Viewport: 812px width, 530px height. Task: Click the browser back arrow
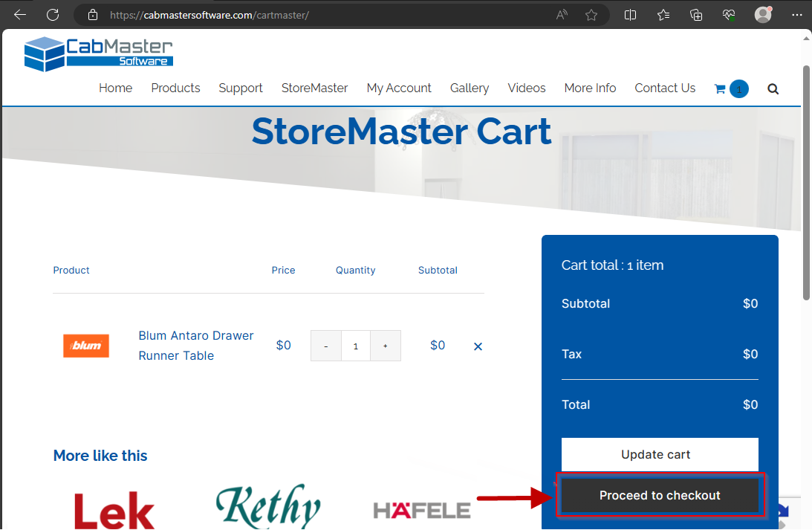click(x=19, y=14)
